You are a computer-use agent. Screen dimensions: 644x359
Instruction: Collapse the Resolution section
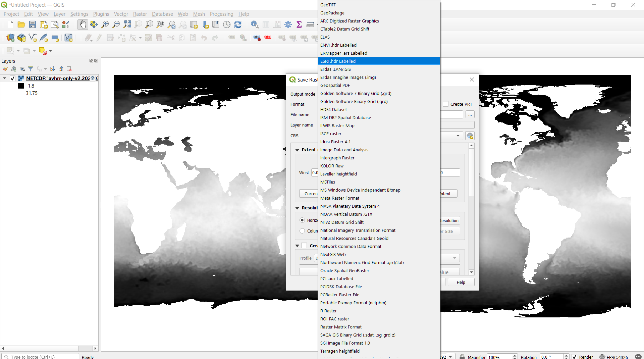click(x=297, y=208)
